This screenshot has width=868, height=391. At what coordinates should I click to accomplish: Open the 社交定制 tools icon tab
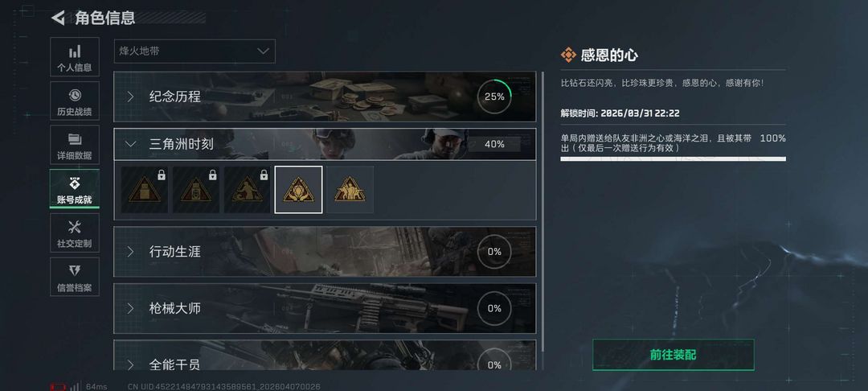75,233
